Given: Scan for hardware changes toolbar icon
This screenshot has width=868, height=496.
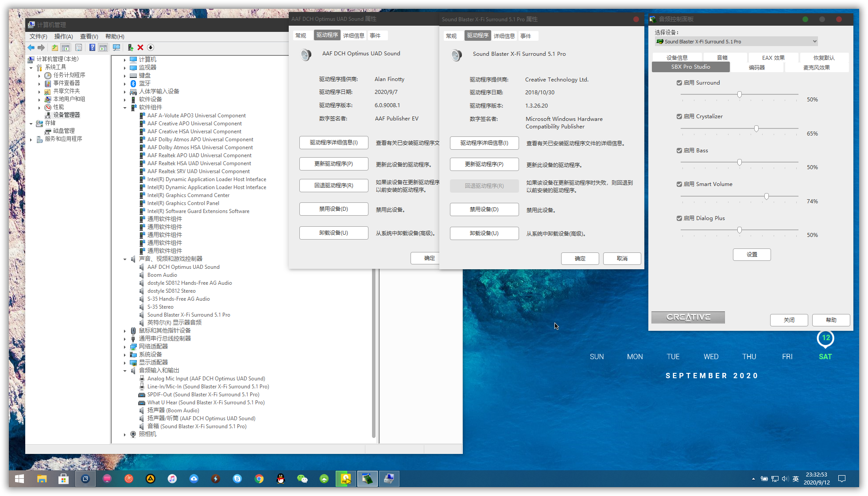Looking at the screenshot, I should [x=116, y=47].
